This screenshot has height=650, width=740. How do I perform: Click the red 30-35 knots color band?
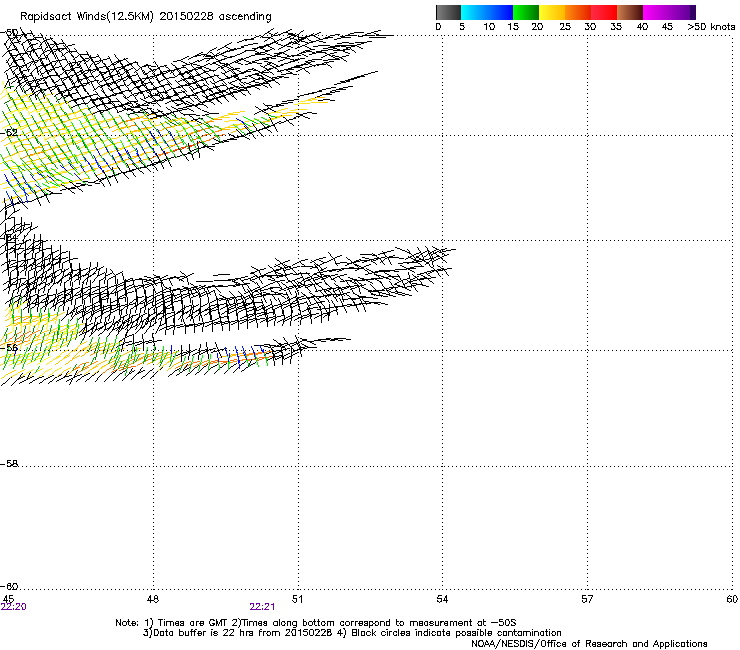click(604, 12)
